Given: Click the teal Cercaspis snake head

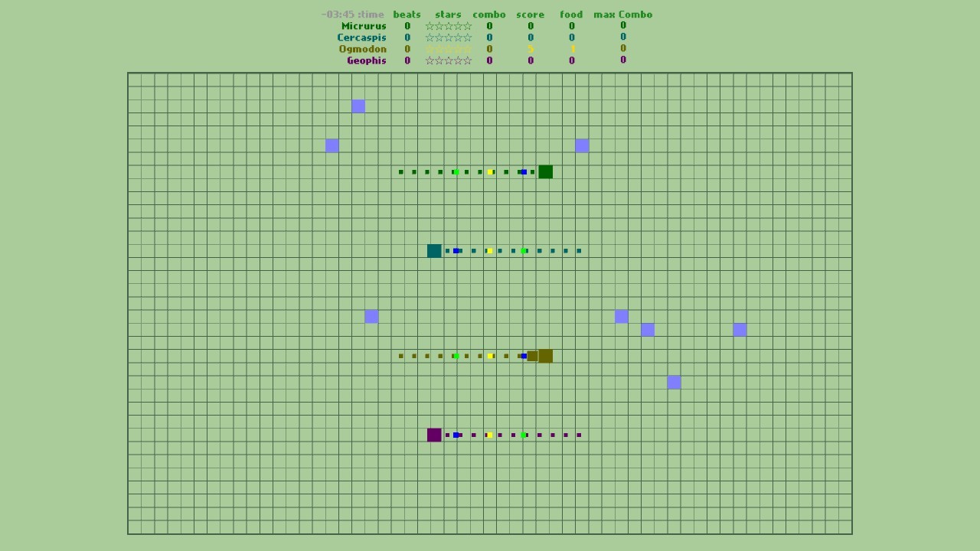Looking at the screenshot, I should point(433,250).
